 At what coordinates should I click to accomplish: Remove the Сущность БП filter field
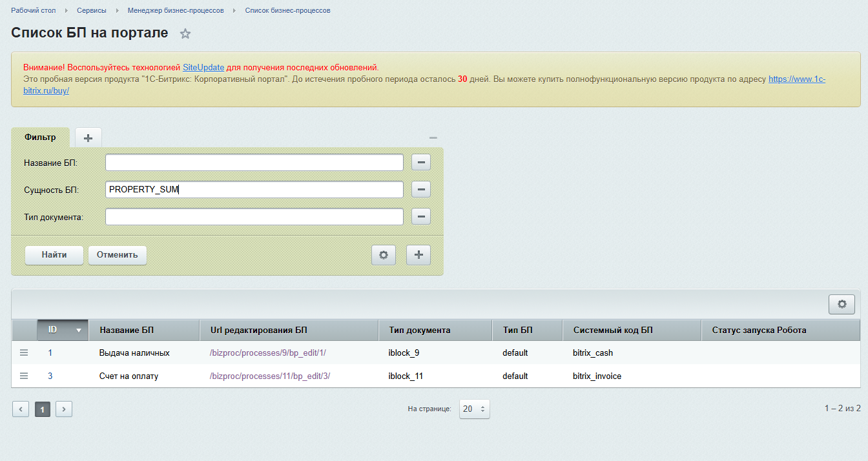[x=421, y=190]
